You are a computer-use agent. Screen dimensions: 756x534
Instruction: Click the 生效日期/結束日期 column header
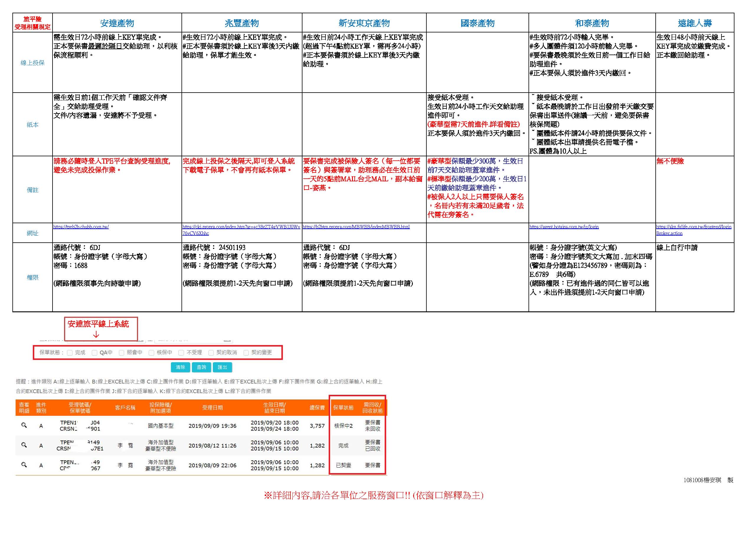pyautogui.click(x=275, y=408)
